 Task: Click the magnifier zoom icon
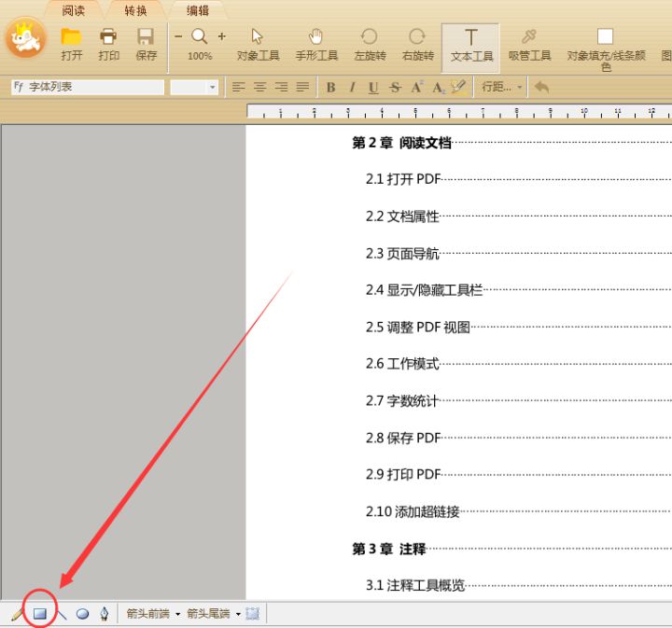200,36
